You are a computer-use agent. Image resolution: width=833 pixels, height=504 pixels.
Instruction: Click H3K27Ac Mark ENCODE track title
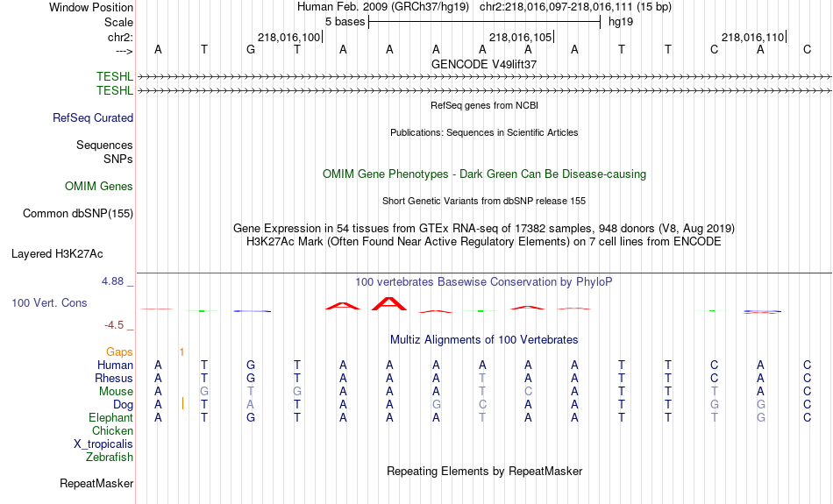[484, 242]
